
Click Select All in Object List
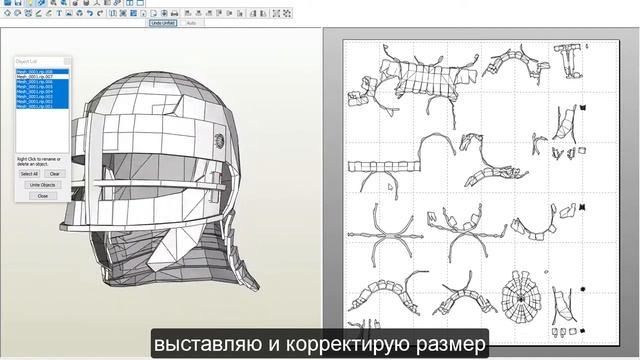tap(29, 173)
